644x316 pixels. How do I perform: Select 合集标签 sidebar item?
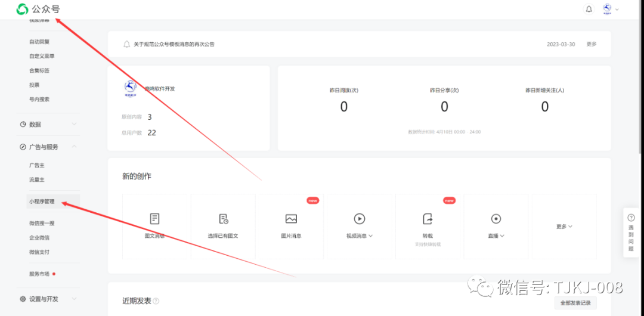tap(39, 70)
